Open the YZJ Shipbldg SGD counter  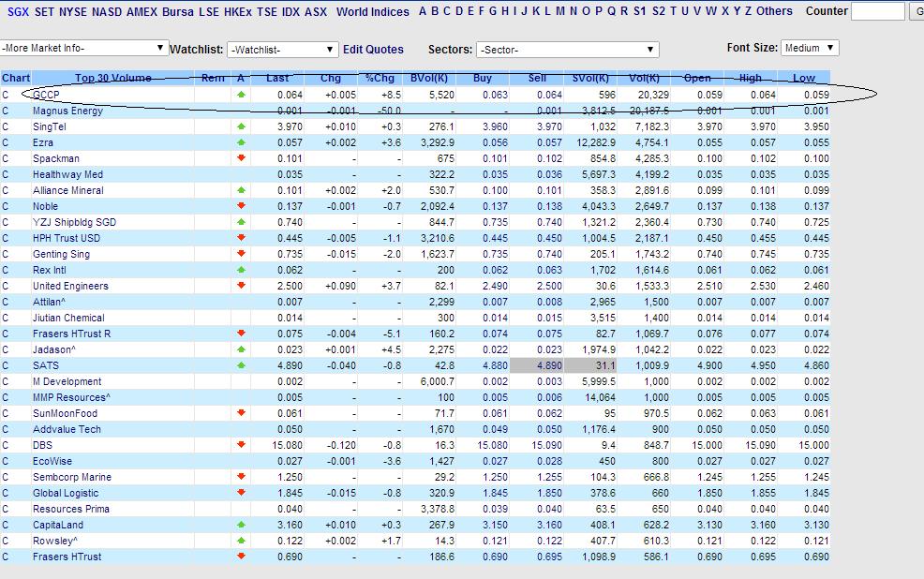click(74, 222)
